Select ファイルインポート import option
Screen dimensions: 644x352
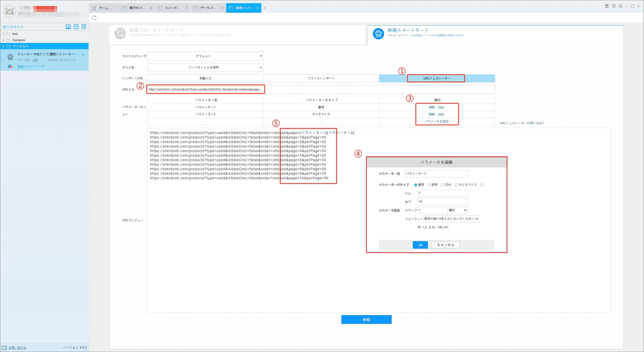tap(321, 78)
